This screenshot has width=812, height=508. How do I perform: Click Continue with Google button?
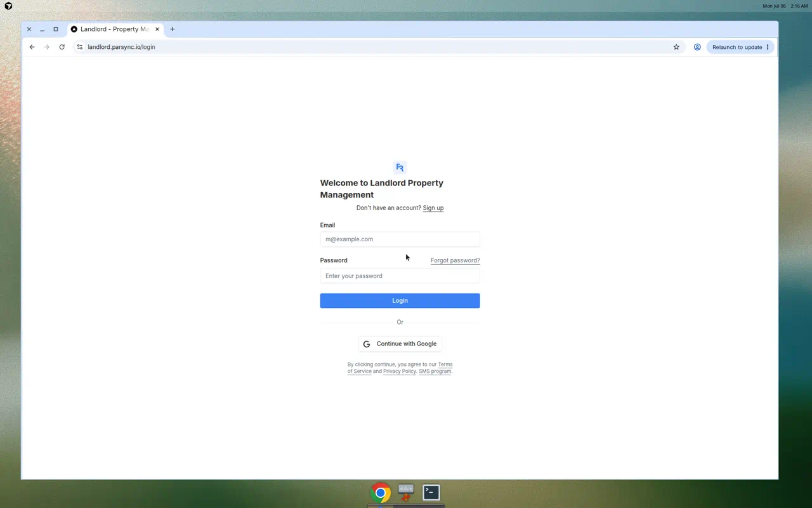click(x=400, y=344)
